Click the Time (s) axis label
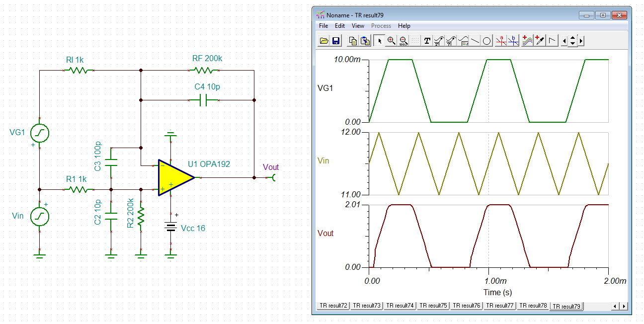This screenshot has width=644, height=324. [498, 292]
